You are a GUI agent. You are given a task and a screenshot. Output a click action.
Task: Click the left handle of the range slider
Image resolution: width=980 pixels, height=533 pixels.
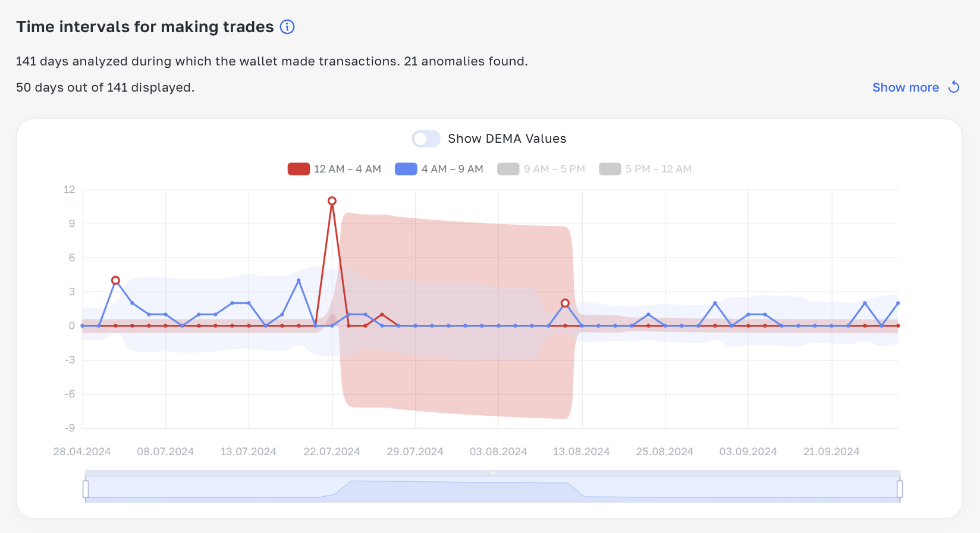(86, 489)
